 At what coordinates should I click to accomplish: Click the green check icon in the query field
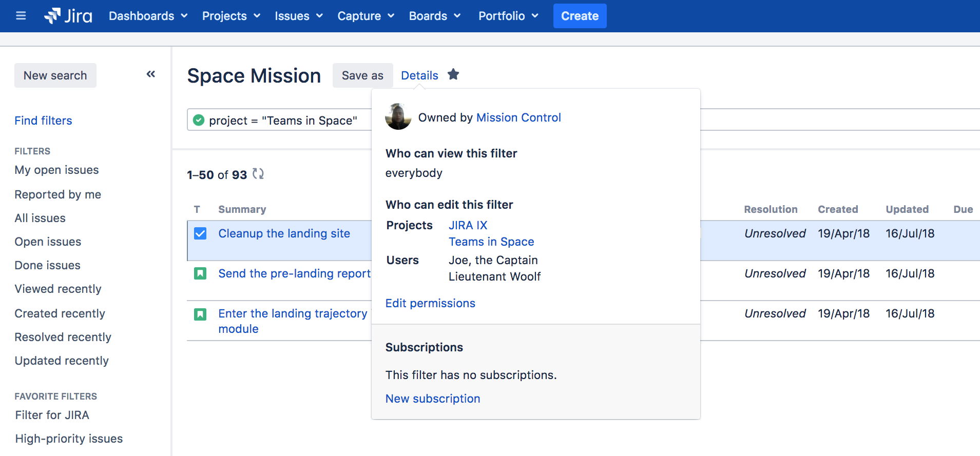[199, 121]
